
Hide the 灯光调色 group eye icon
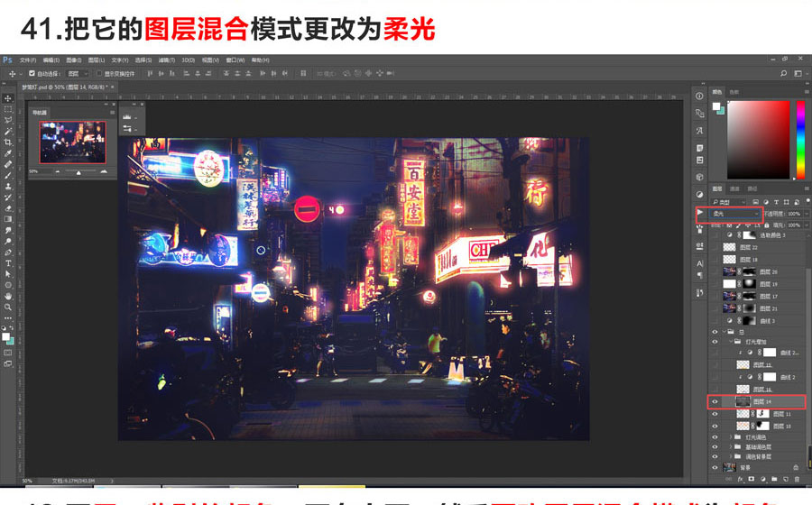(715, 437)
